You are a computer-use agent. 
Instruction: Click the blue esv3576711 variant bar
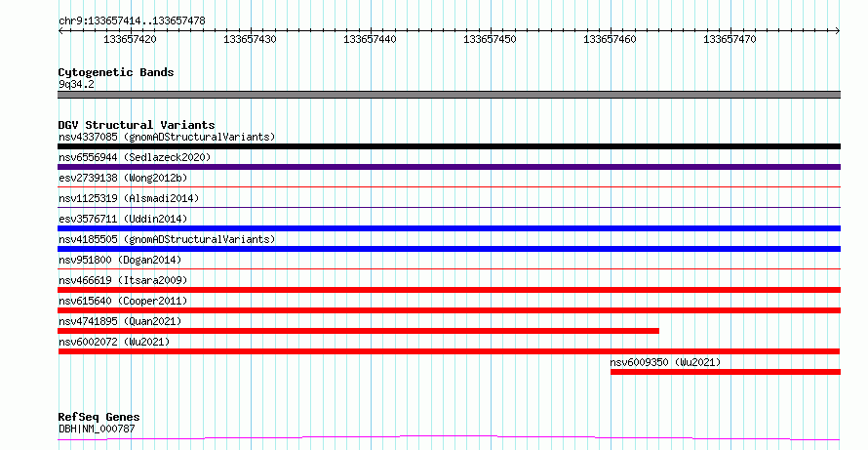click(449, 228)
